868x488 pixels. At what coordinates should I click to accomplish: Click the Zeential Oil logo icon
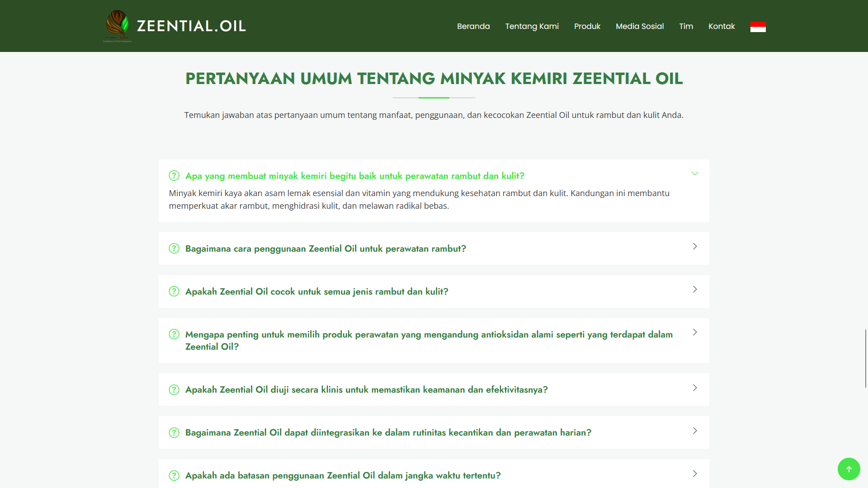point(118,26)
